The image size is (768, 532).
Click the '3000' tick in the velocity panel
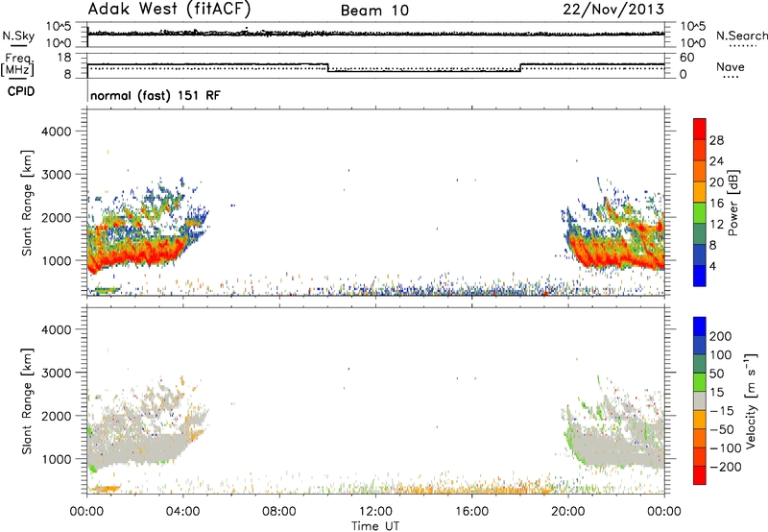[57, 373]
